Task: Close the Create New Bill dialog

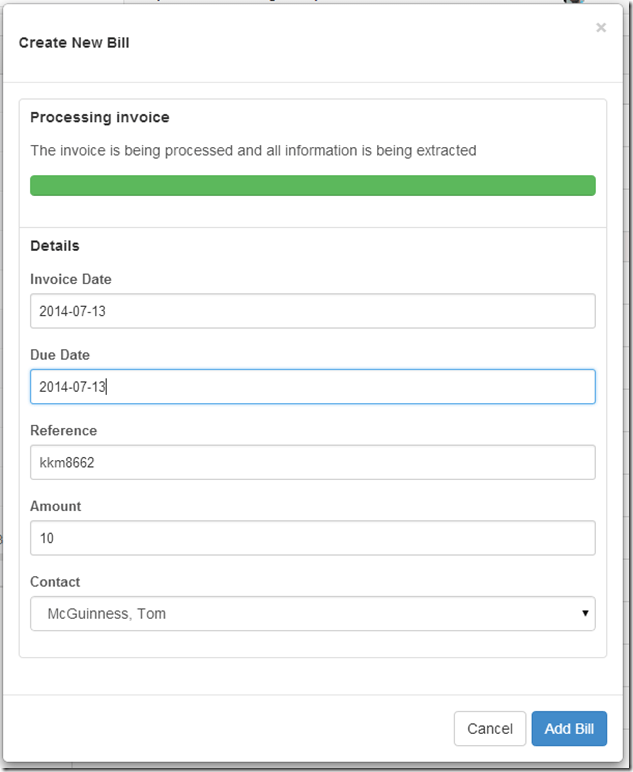Action: 601,28
